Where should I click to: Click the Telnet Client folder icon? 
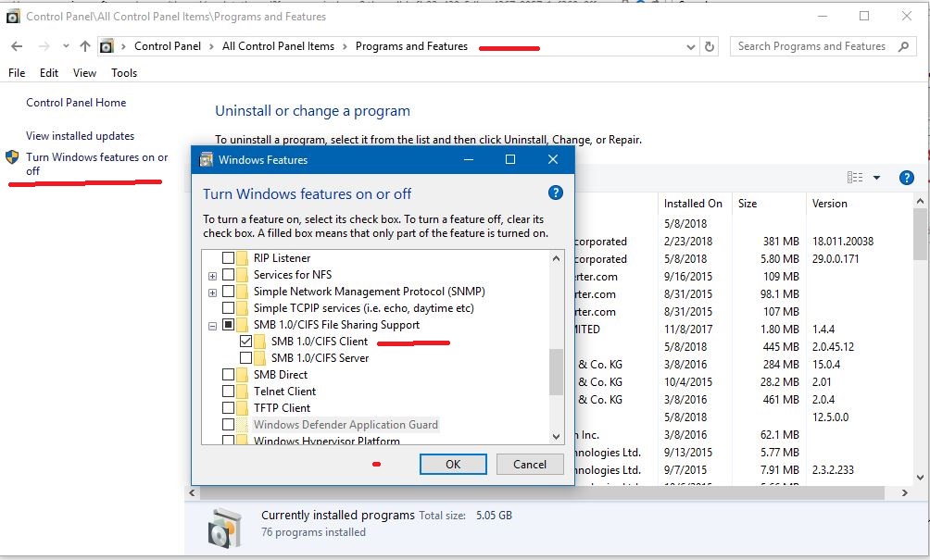point(242,391)
